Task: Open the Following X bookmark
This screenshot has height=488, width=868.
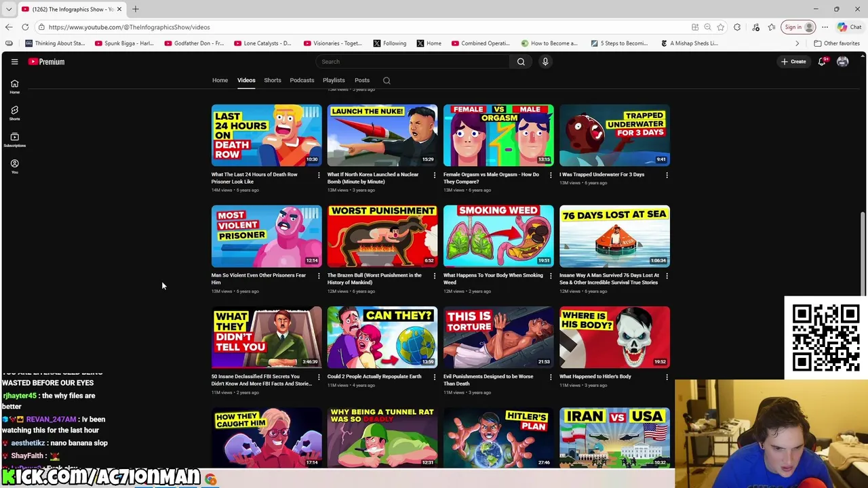Action: [390, 43]
